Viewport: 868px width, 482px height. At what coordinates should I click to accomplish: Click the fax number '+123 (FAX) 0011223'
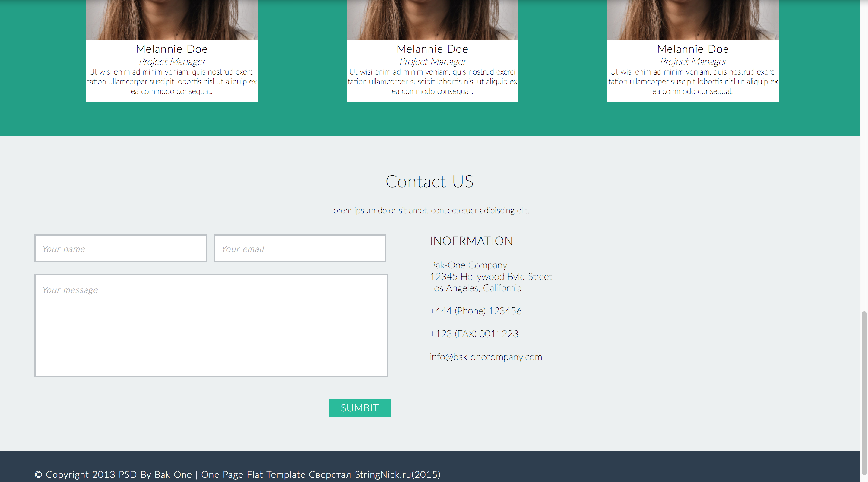(x=474, y=334)
